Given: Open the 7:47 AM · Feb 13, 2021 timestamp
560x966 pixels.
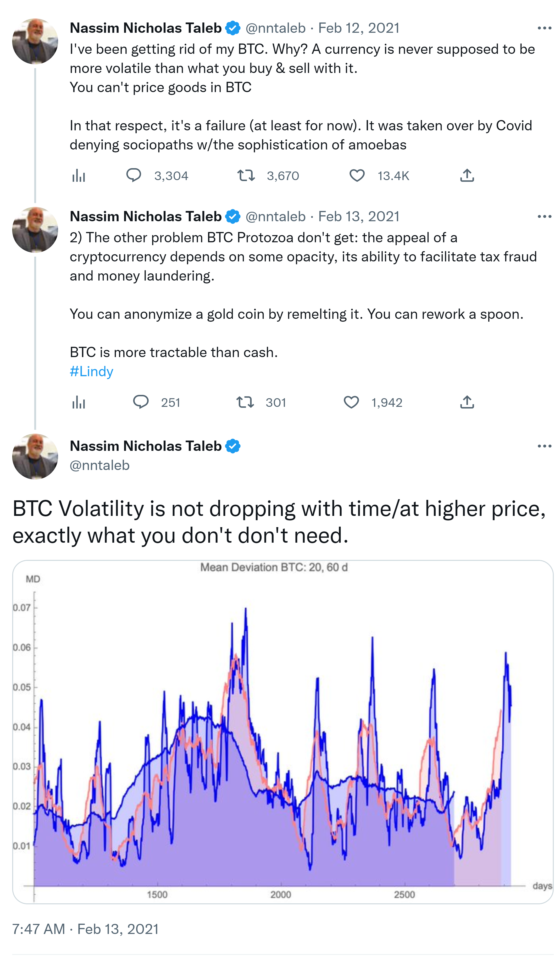Looking at the screenshot, I should pos(85,929).
